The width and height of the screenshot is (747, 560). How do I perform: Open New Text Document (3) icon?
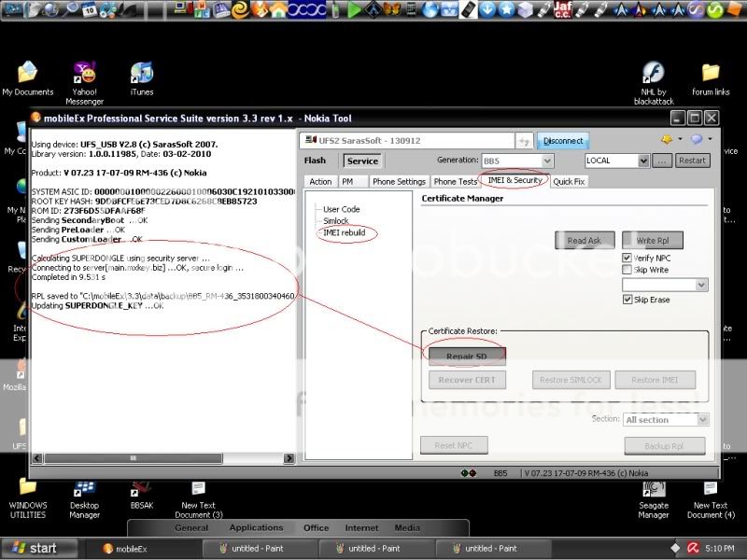[x=199, y=500]
